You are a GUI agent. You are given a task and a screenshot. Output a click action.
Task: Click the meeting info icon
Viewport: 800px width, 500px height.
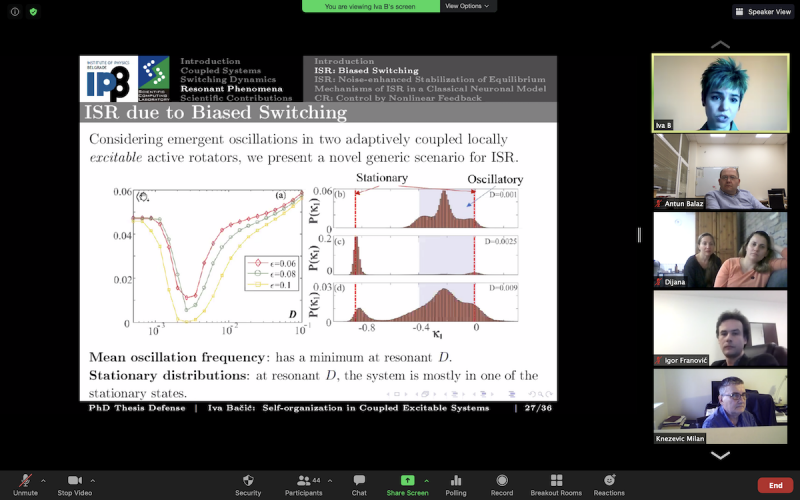pos(15,11)
